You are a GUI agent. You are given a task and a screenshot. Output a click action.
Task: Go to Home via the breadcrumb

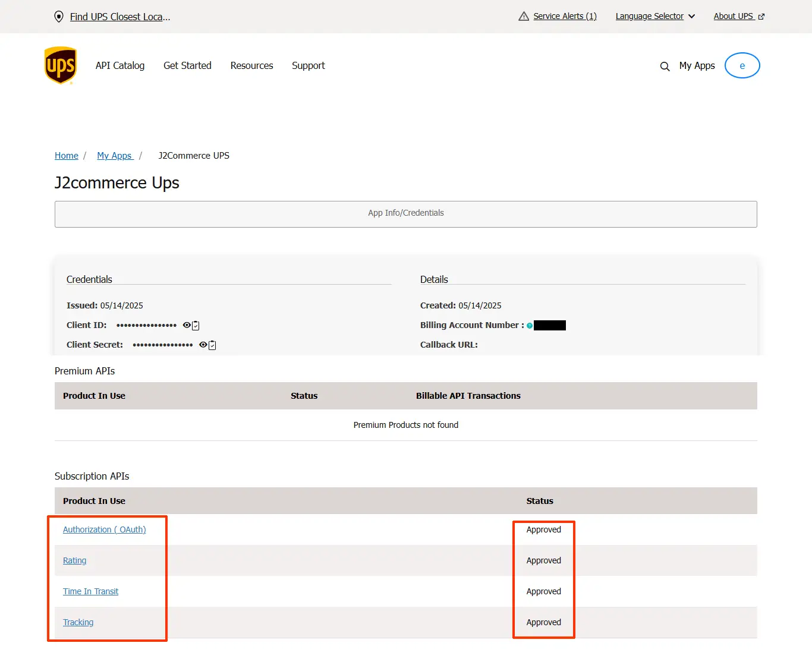[67, 156]
